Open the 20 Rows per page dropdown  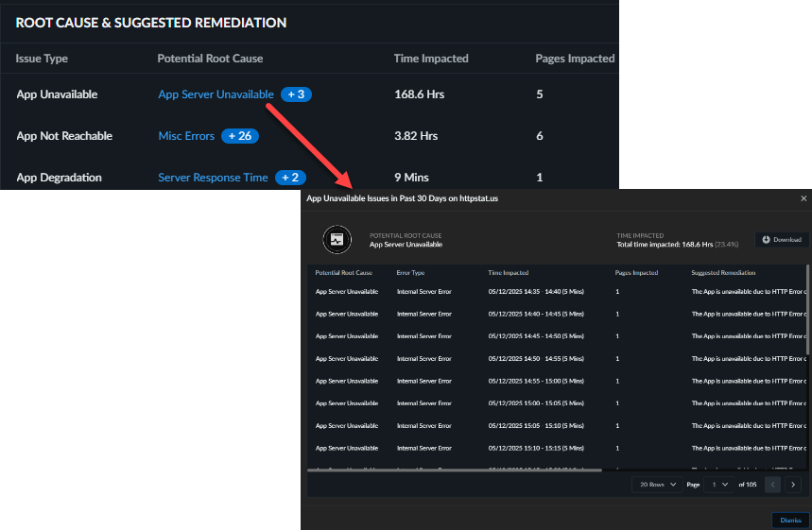point(658,485)
